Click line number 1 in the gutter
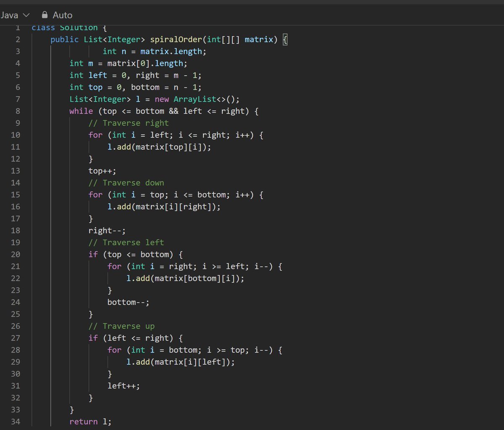 coord(18,27)
